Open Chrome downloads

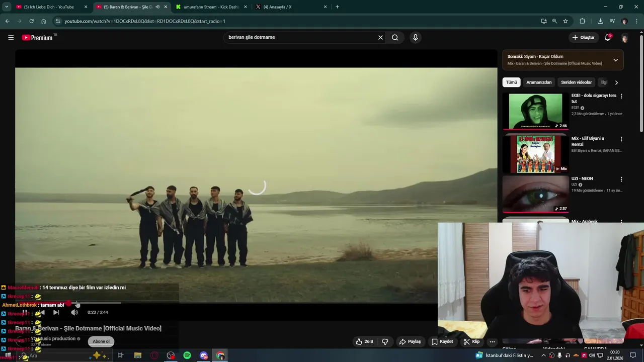tap(600, 21)
